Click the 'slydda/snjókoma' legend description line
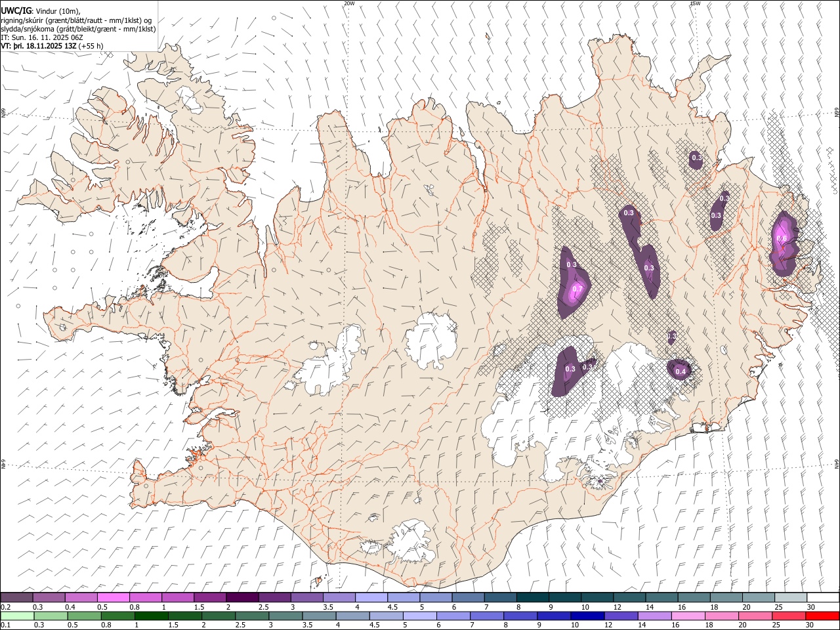This screenshot has height=630, width=840. [78, 29]
